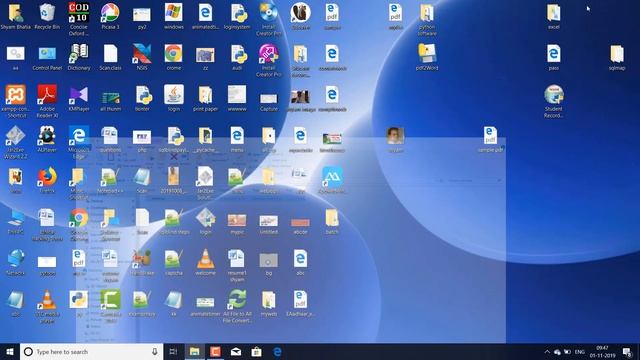Open the Edge browser taskbar icon
The image size is (640, 360).
277,352
